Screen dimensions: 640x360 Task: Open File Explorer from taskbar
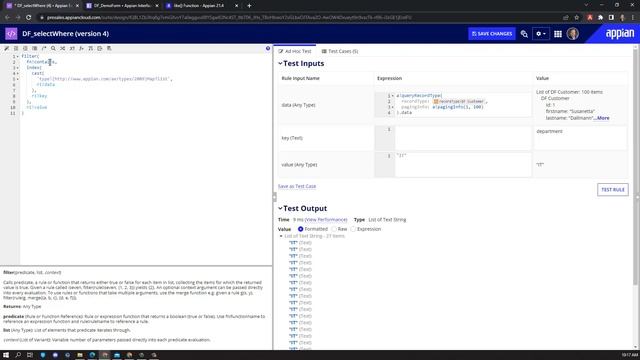pos(80,355)
